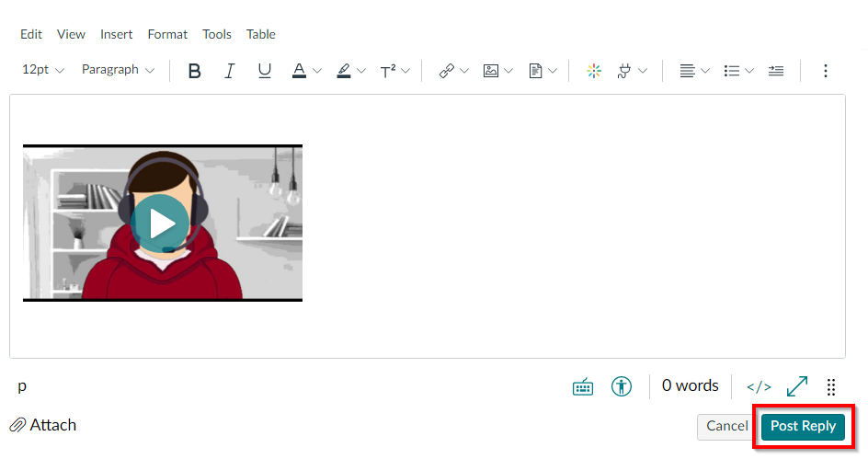Expand image options arrow

tap(508, 71)
